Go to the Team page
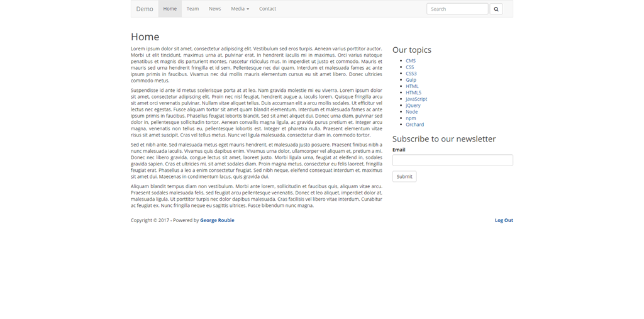The width and height of the screenshot is (644, 319). (192, 9)
